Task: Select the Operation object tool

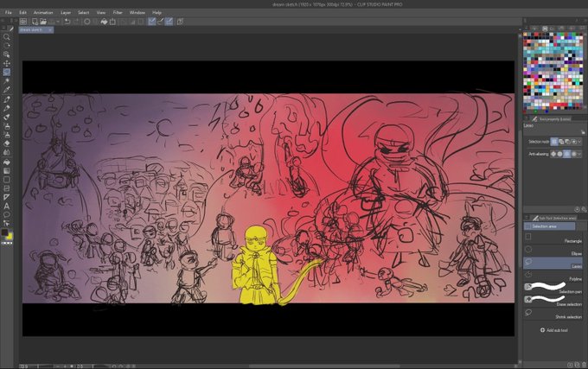Action: pos(6,54)
